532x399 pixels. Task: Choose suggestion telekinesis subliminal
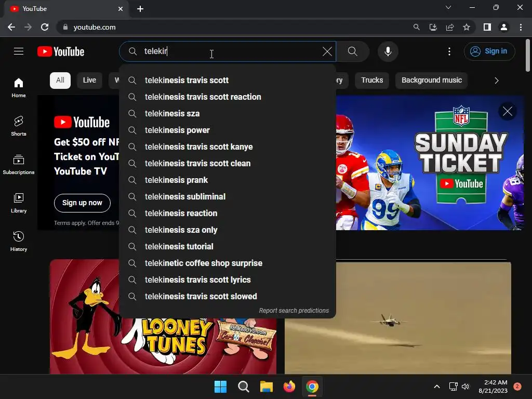[228, 196]
